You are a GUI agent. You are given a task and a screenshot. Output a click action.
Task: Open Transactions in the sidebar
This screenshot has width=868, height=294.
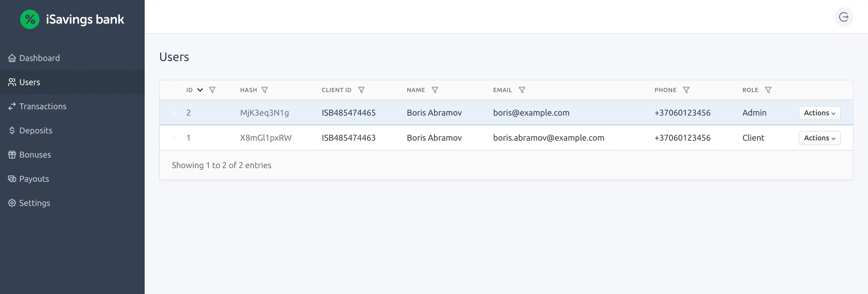72,106
